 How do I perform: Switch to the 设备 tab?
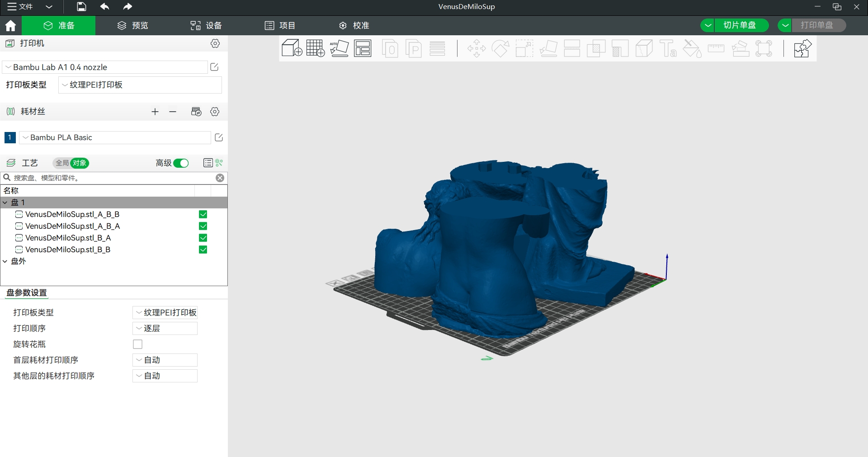[206, 26]
